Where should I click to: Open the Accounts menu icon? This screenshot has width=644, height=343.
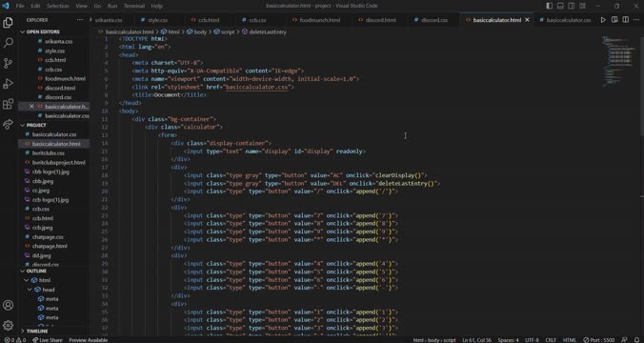tap(8, 305)
